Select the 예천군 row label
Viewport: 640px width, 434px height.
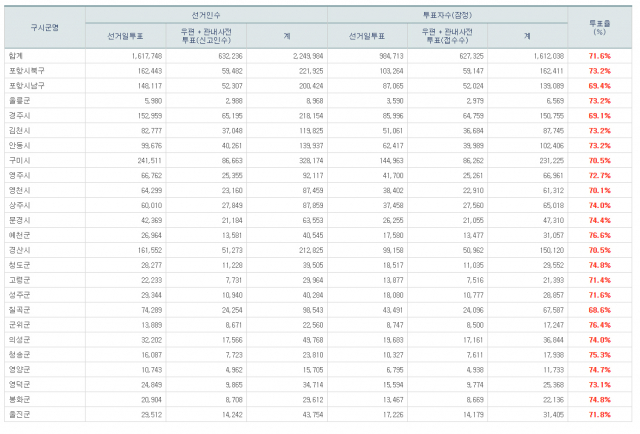point(19,235)
